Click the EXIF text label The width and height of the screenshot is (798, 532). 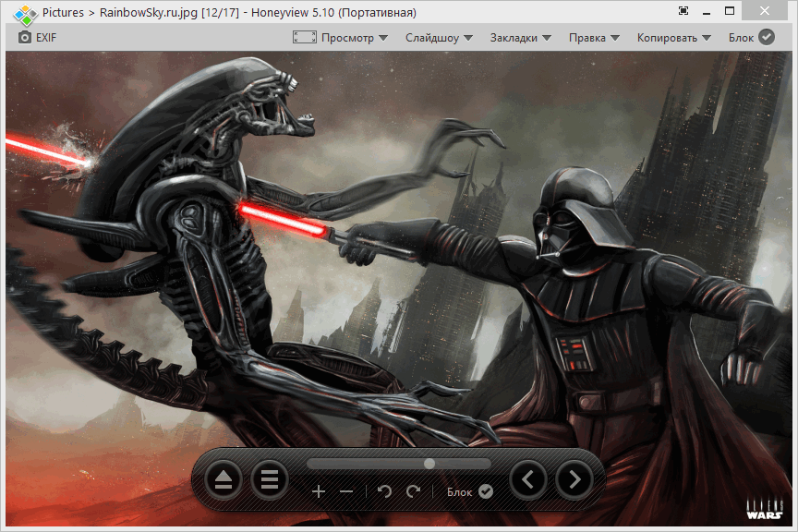(x=46, y=38)
